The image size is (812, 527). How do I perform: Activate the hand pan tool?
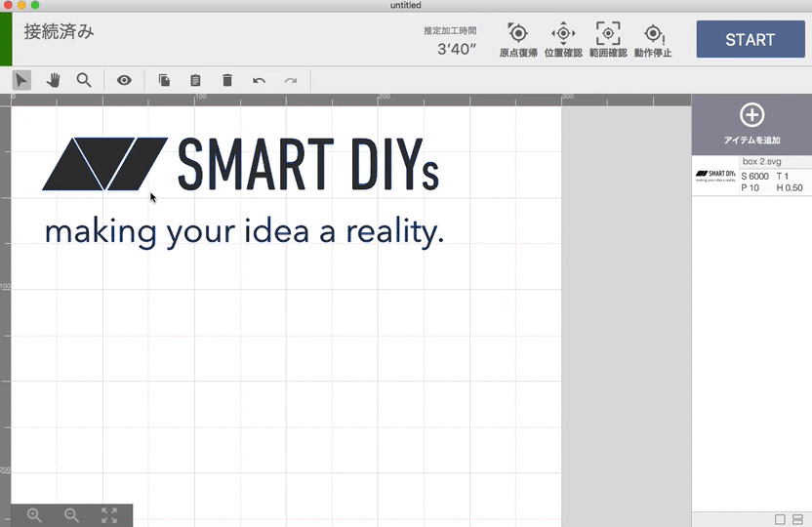tap(53, 80)
